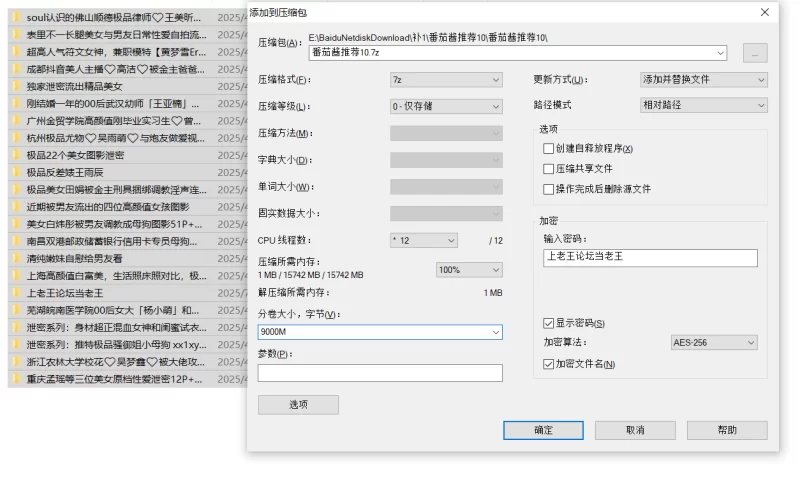Click the archive path text E:\BaiduNetdiskDownload
The width and height of the screenshot is (800, 484).
(x=428, y=38)
